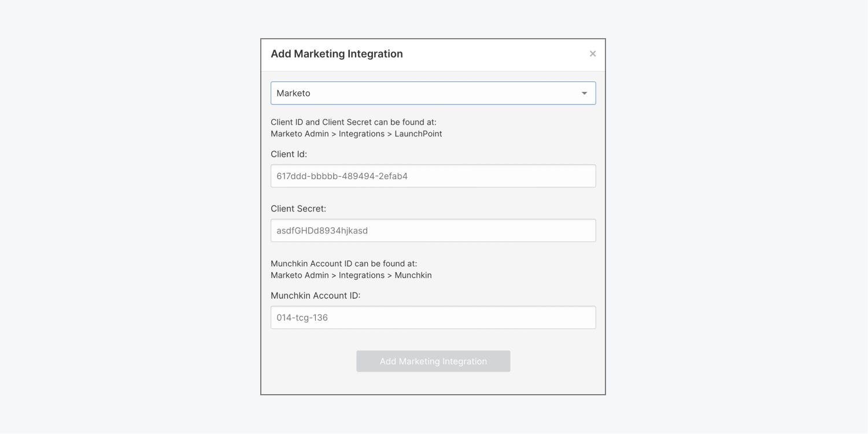Image resolution: width=868 pixels, height=434 pixels.
Task: Focus the Munchkin Account ID input field
Action: click(433, 317)
